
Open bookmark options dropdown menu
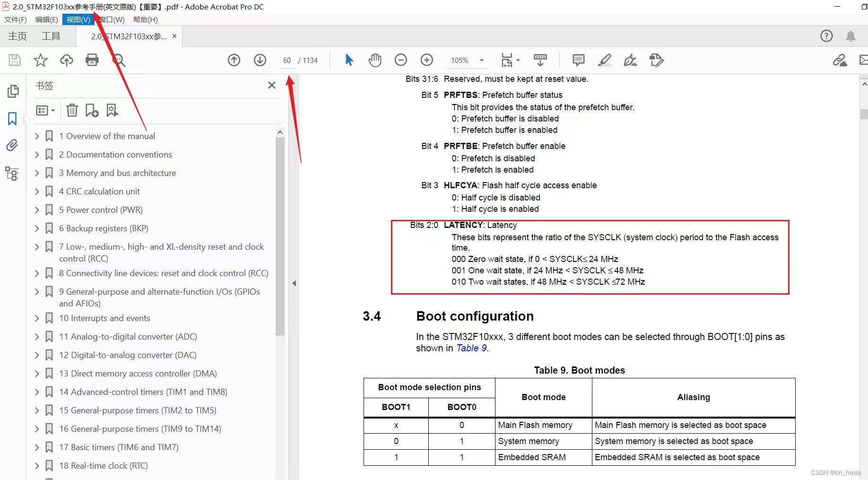[45, 110]
